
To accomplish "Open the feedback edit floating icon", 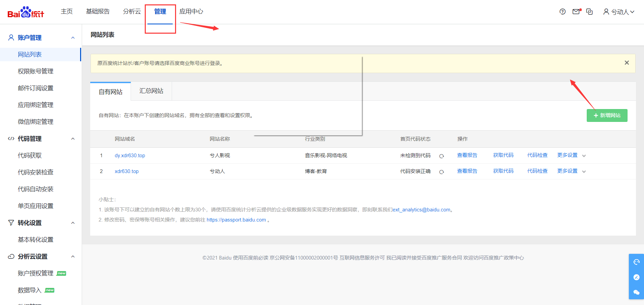I will tap(636, 277).
